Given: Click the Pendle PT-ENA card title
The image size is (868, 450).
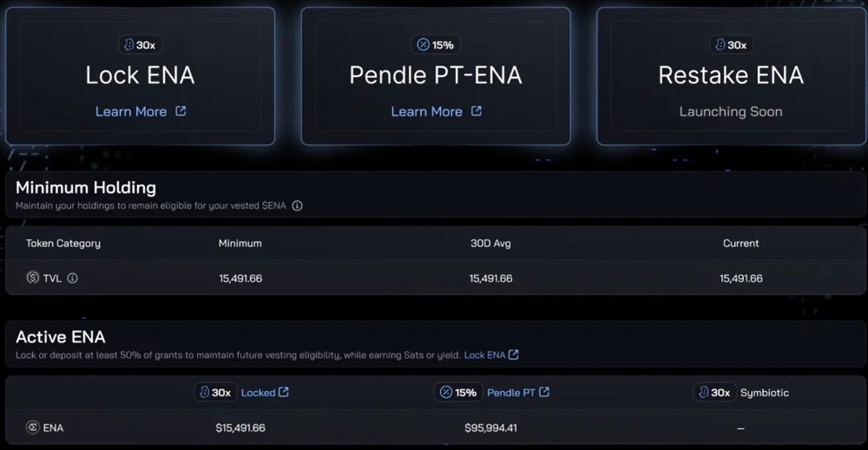Looking at the screenshot, I should click(435, 75).
